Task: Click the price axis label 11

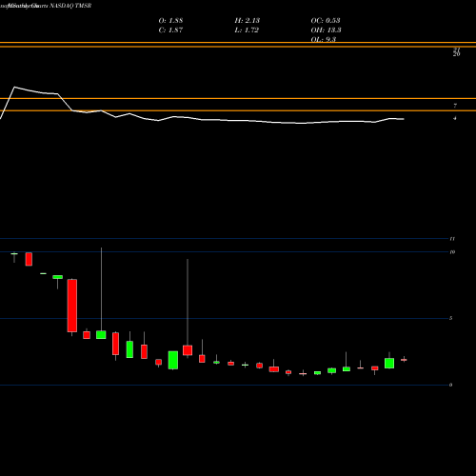Action: coord(452,239)
